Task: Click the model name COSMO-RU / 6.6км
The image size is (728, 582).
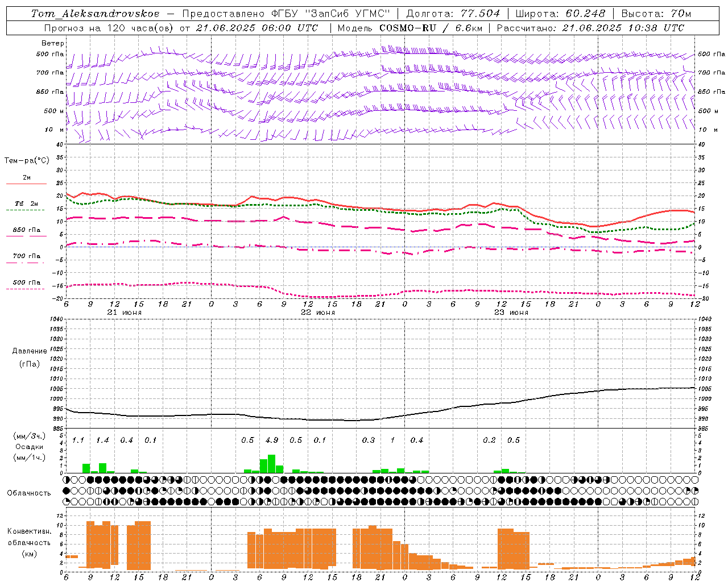Action: (x=431, y=28)
